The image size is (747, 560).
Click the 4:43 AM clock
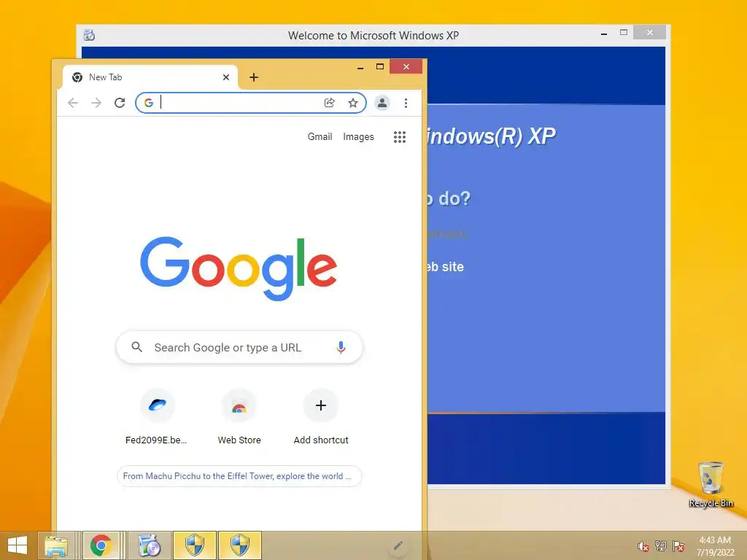[715, 546]
